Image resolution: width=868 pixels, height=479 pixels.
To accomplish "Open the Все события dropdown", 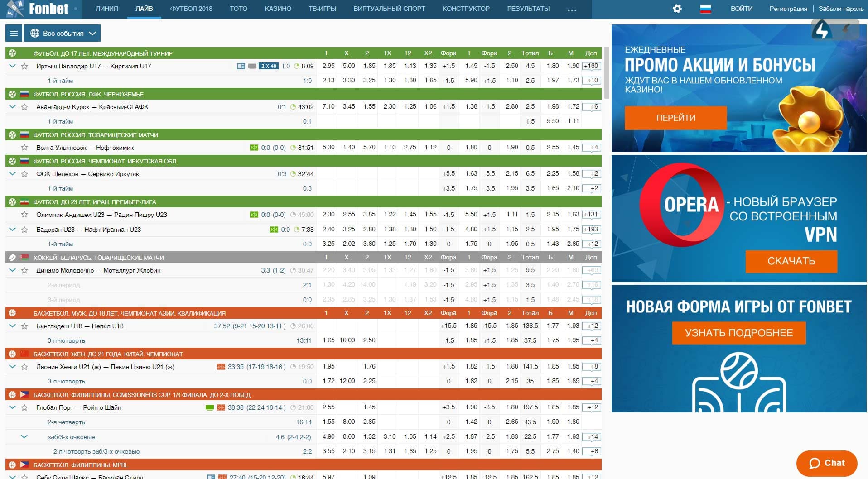I will click(x=63, y=33).
